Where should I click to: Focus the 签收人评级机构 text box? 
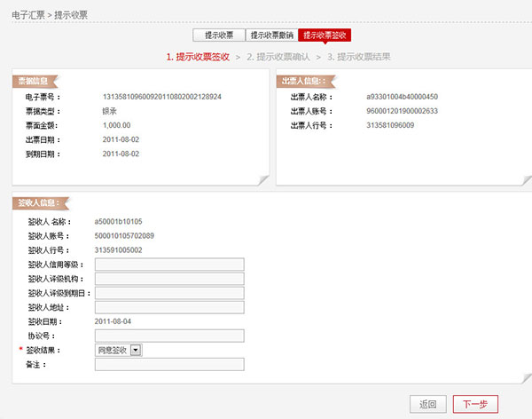click(169, 279)
